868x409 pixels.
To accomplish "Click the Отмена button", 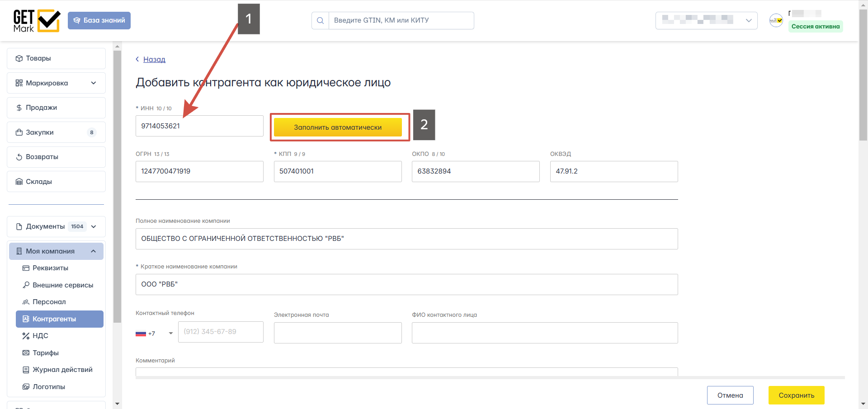I will 730,395.
